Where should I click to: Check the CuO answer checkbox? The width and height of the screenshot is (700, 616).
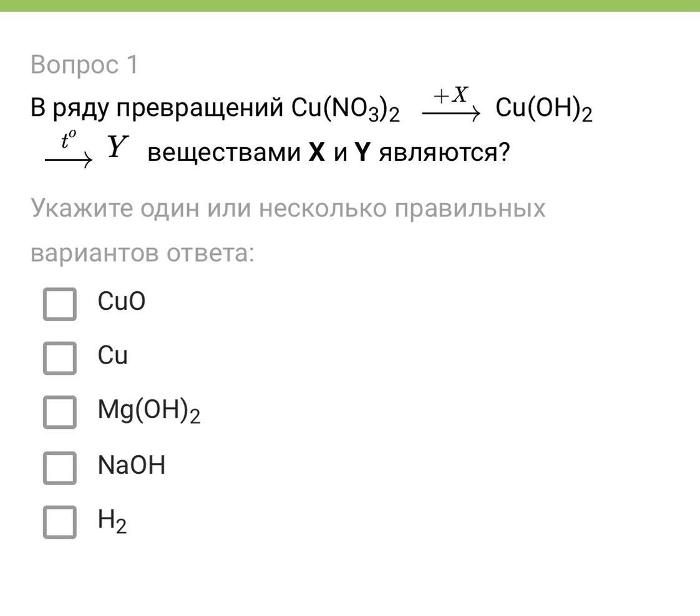60,304
